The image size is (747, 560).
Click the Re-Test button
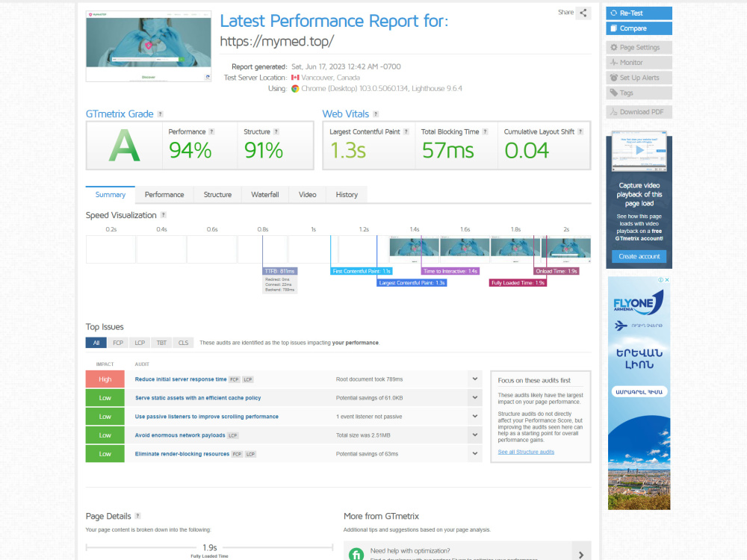(x=639, y=13)
